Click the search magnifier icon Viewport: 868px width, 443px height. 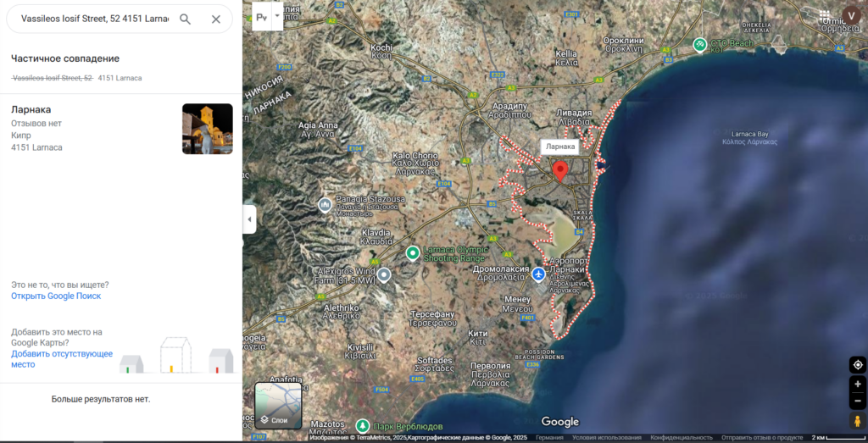pyautogui.click(x=185, y=19)
